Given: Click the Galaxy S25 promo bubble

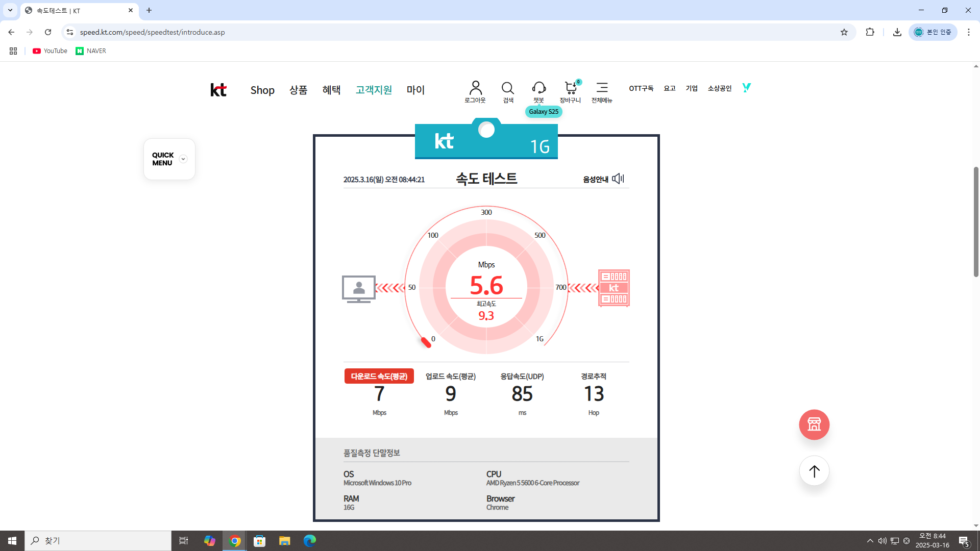Looking at the screenshot, I should [544, 112].
